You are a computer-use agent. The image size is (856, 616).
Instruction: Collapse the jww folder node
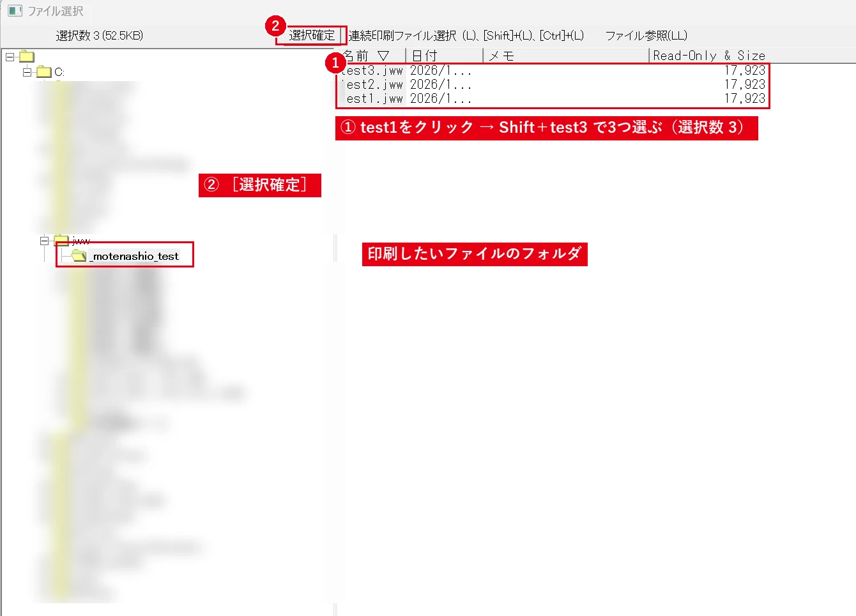(x=44, y=241)
